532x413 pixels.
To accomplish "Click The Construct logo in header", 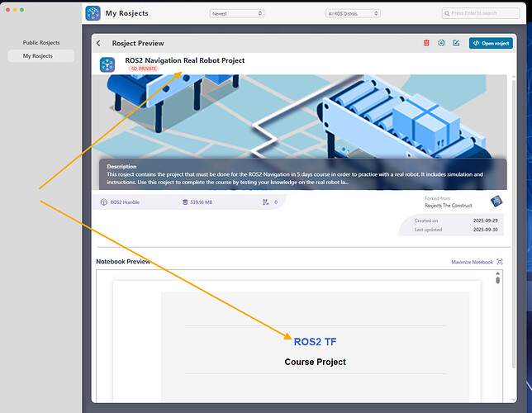I will (x=93, y=13).
